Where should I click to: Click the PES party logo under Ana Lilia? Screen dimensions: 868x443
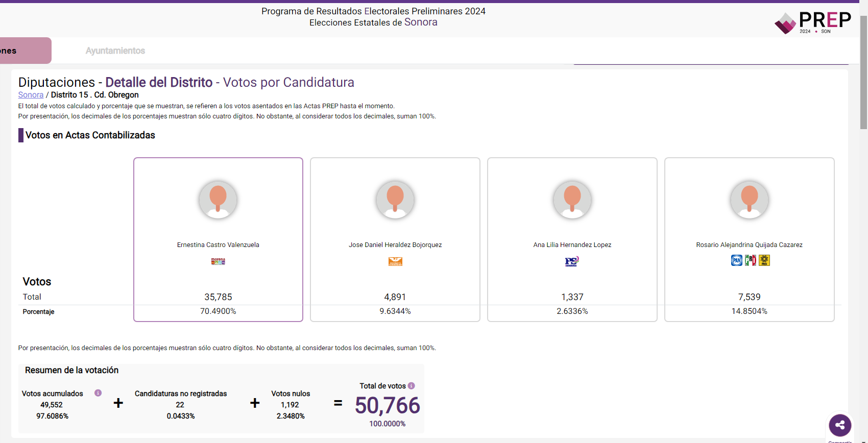click(572, 262)
